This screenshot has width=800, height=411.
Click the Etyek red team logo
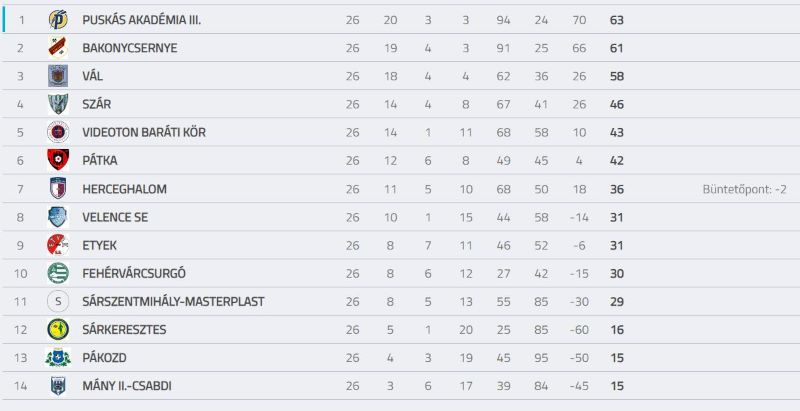coord(58,245)
